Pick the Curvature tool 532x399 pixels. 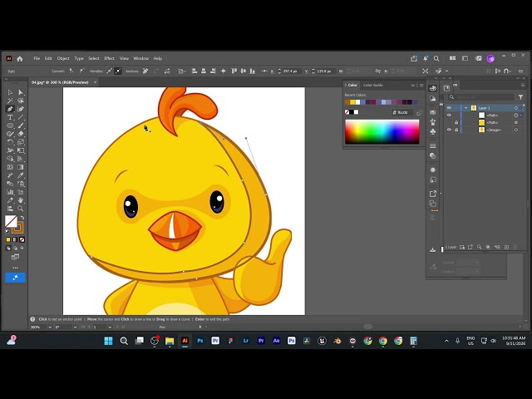(21, 109)
